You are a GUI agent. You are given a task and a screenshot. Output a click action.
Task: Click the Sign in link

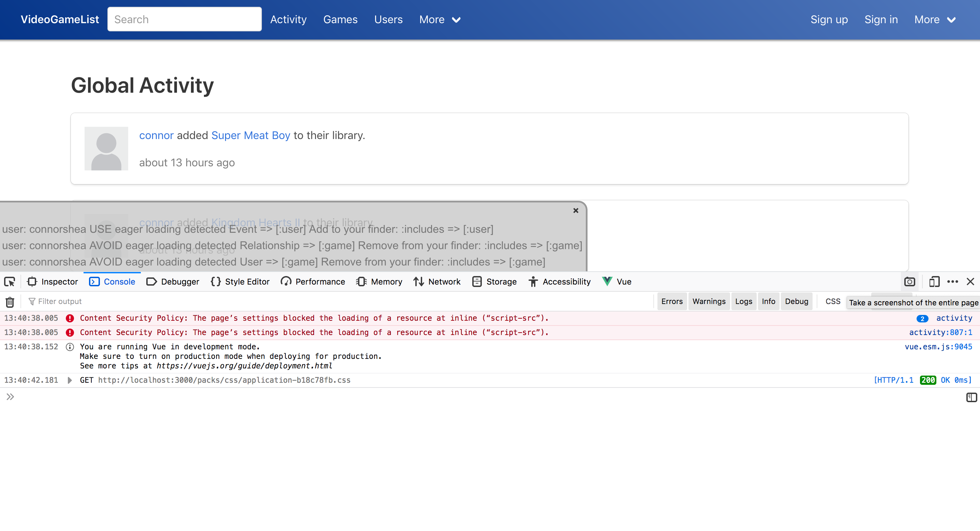[881, 19]
